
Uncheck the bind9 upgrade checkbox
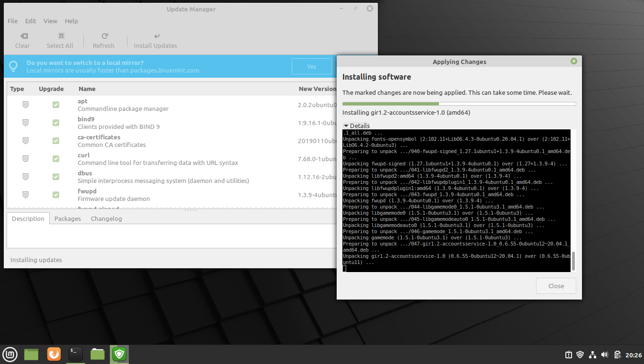pyautogui.click(x=56, y=123)
